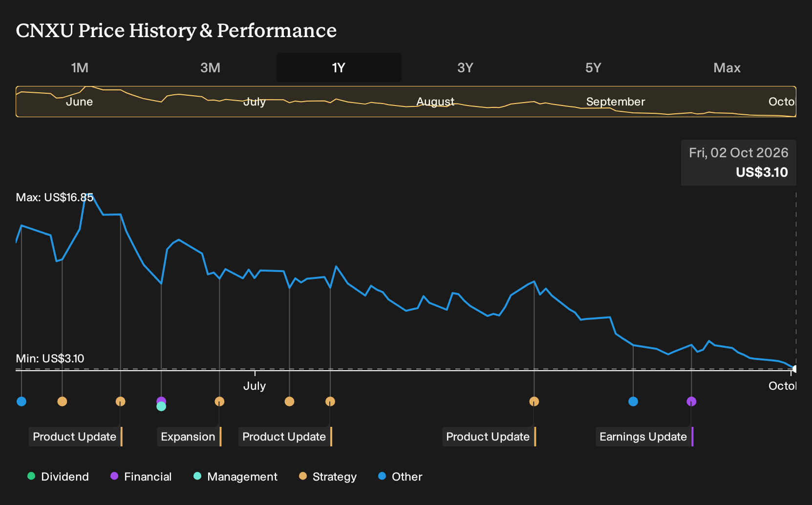This screenshot has height=505, width=812.
Task: Click the 'Min: US$3.10' label
Action: point(50,358)
